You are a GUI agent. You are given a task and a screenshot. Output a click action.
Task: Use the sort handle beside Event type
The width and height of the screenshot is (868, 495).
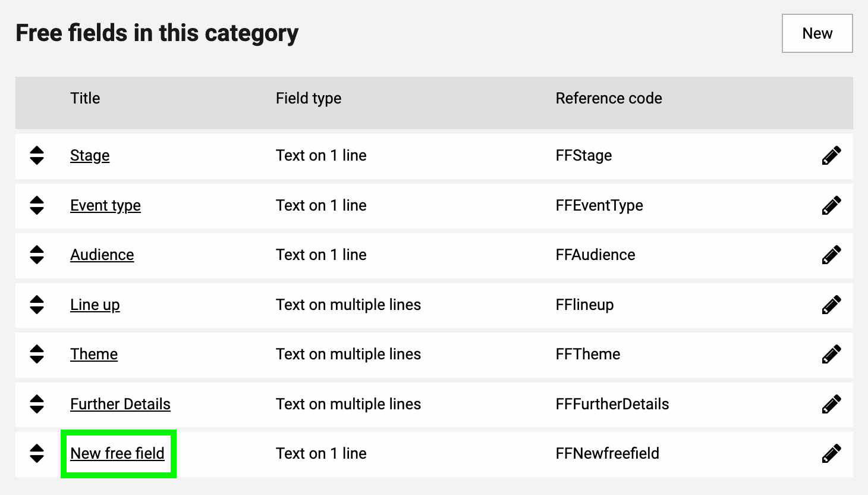[37, 205]
